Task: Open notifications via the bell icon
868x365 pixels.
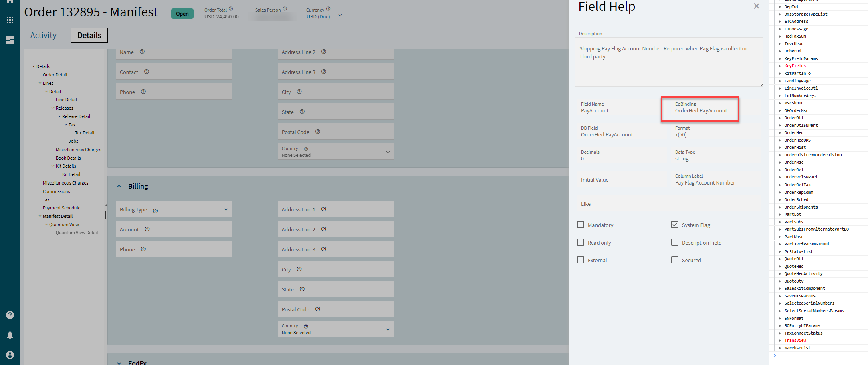Action: point(10,335)
